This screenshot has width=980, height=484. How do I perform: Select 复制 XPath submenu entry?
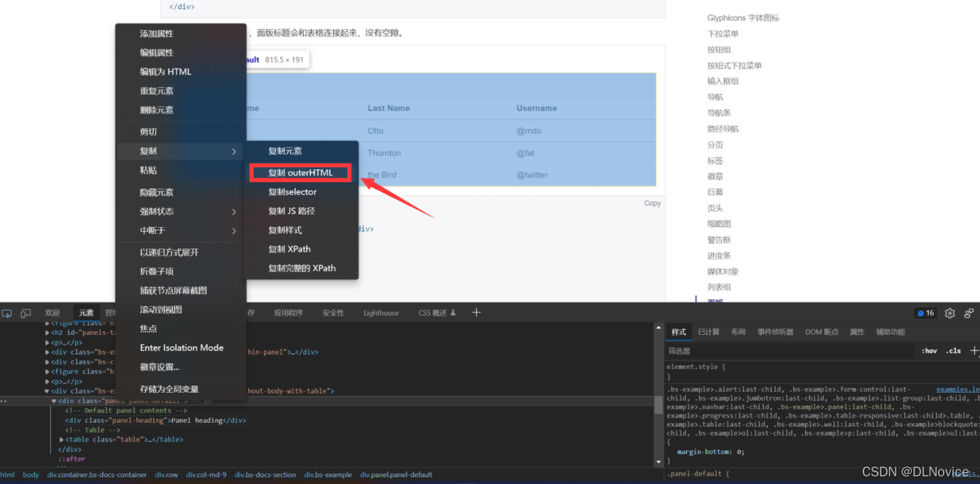click(x=289, y=249)
